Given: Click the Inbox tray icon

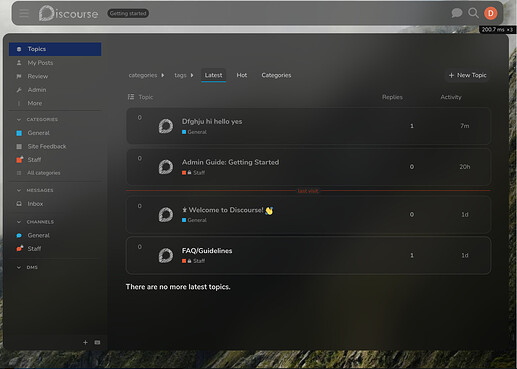Looking at the screenshot, I should coord(19,204).
